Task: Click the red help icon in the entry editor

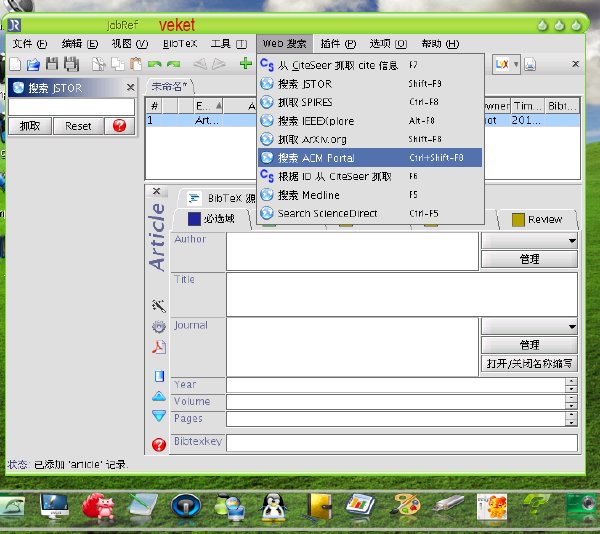Action: (x=159, y=444)
